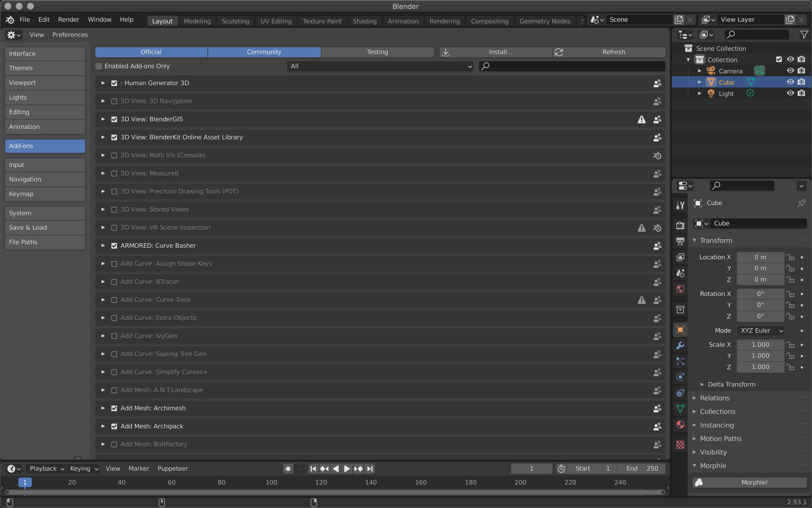The image size is (812, 508).
Task: Enable the 3D View: MeasureIt add-on
Action: tap(114, 173)
